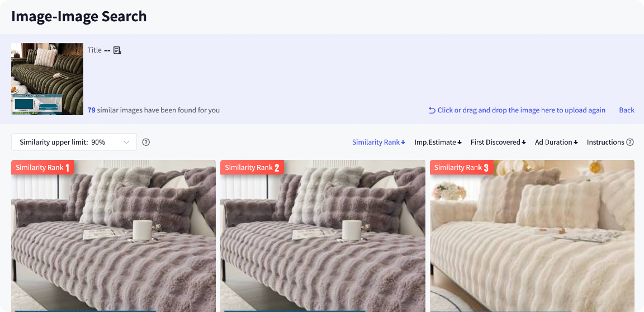Open the Instructions link
The width and height of the screenshot is (644, 312).
[x=605, y=142]
